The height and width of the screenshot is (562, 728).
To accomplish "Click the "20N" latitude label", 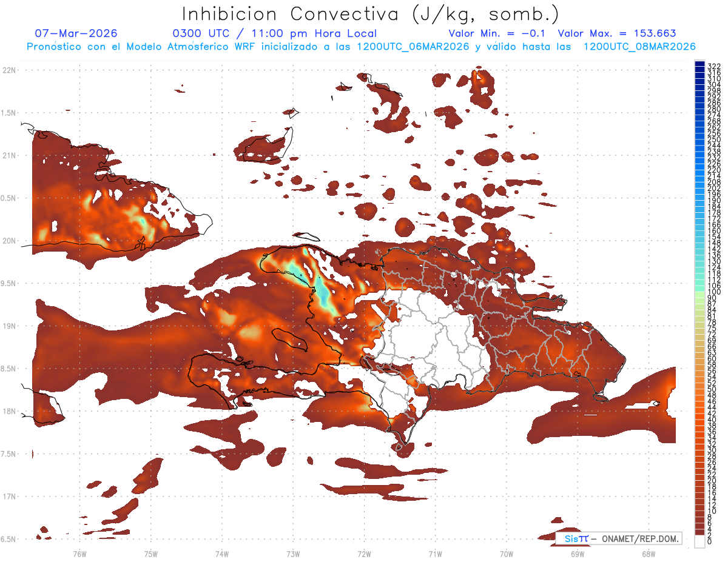I will click(x=9, y=241).
